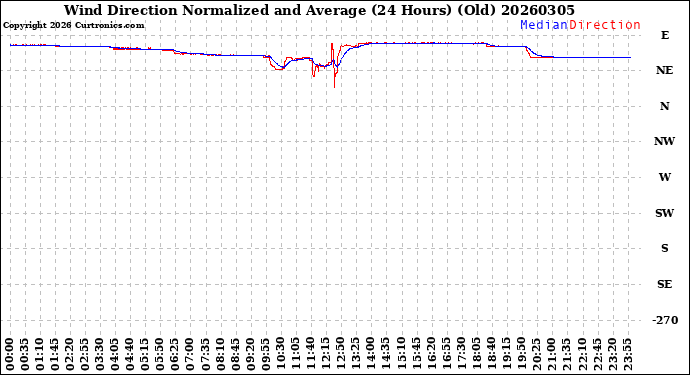
Task: Click the '21:35' time axis label
Action: coord(567,355)
